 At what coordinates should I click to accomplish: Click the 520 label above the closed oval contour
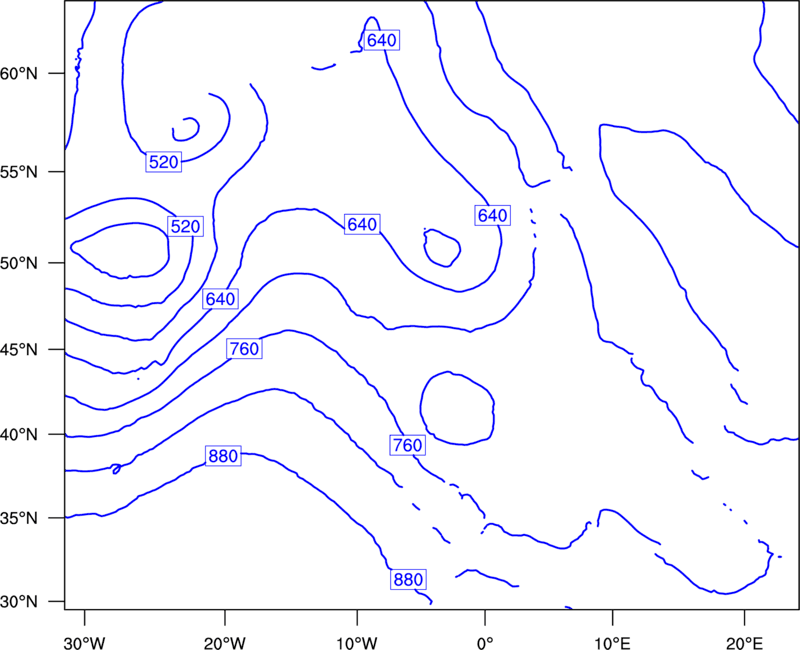185,227
